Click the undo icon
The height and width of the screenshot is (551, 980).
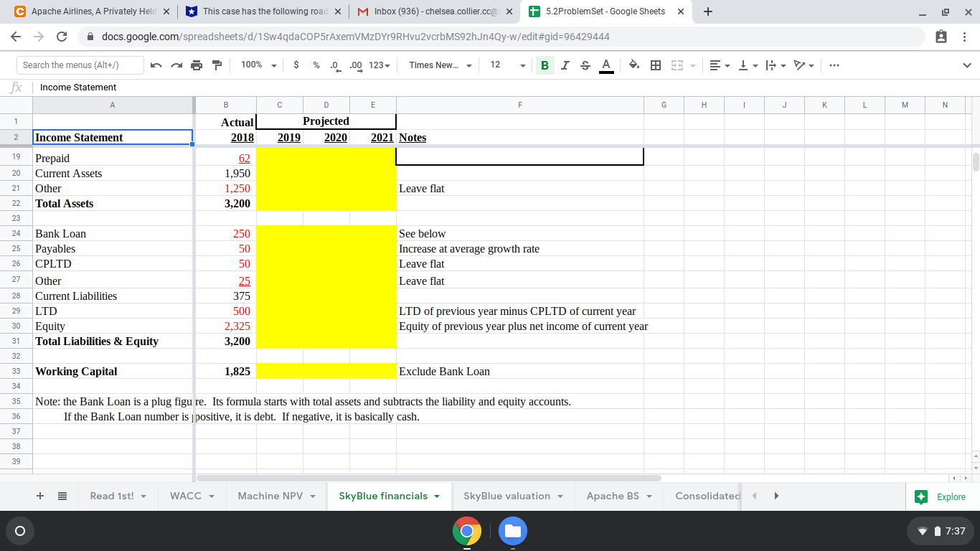click(156, 65)
